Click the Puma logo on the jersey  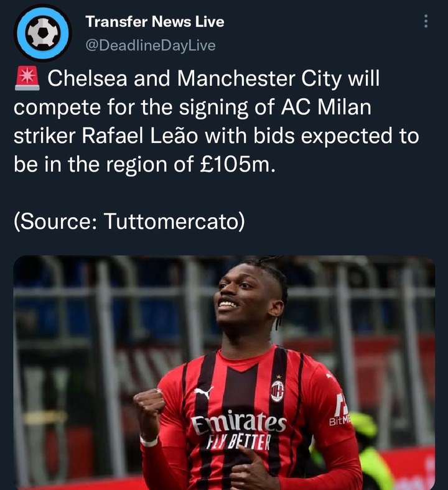204,392
